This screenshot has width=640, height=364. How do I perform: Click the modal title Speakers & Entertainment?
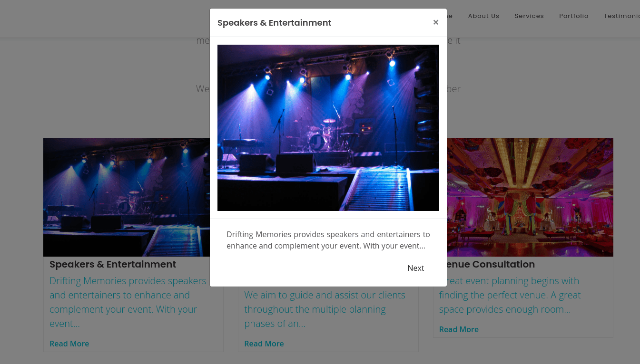click(x=275, y=23)
